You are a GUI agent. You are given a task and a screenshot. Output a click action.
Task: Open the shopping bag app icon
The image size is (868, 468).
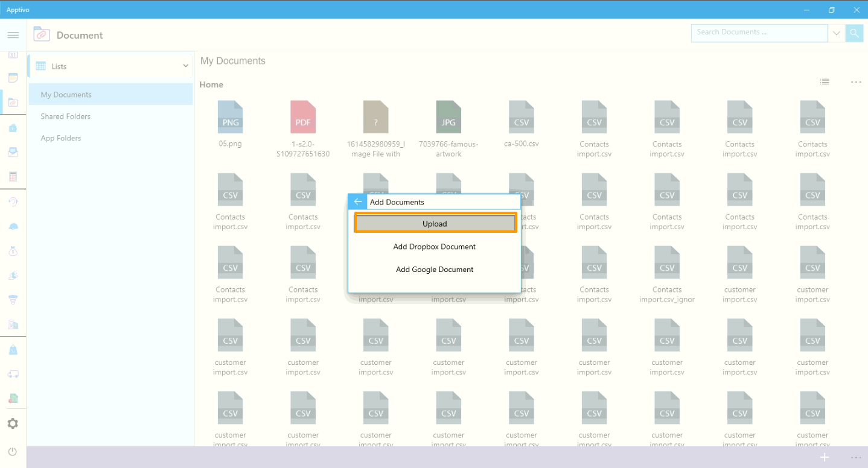coord(13,349)
